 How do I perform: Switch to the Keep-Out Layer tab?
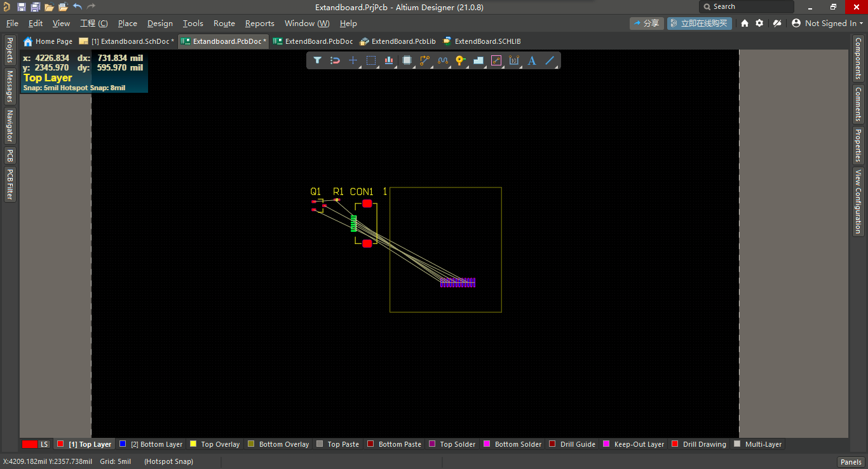pyautogui.click(x=633, y=444)
